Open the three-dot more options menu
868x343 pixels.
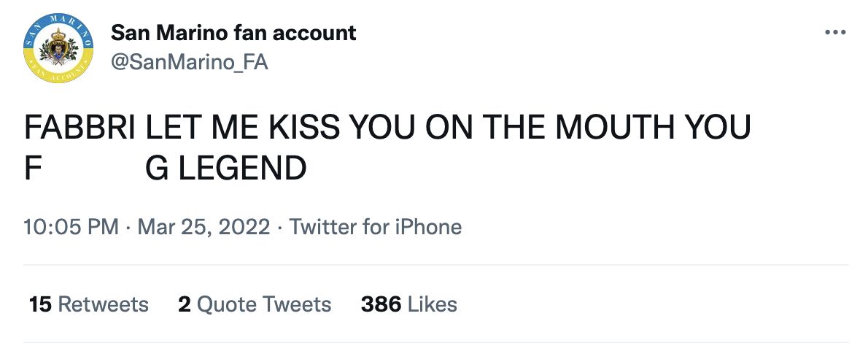pos(834,33)
